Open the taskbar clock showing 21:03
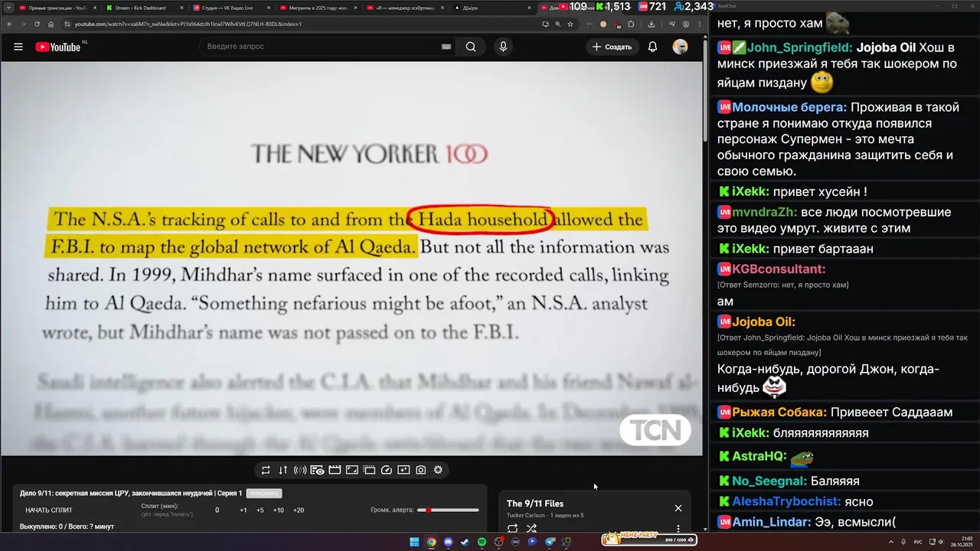 point(963,542)
